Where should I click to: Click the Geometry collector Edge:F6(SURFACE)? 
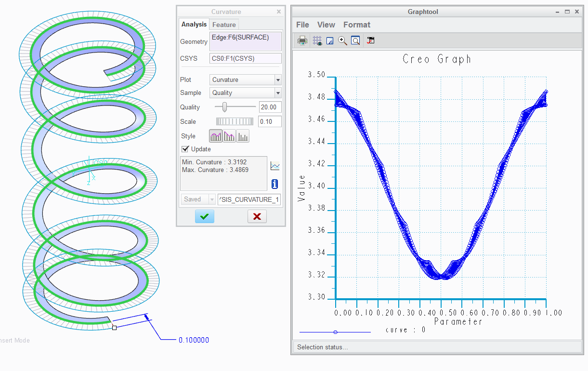coord(246,42)
